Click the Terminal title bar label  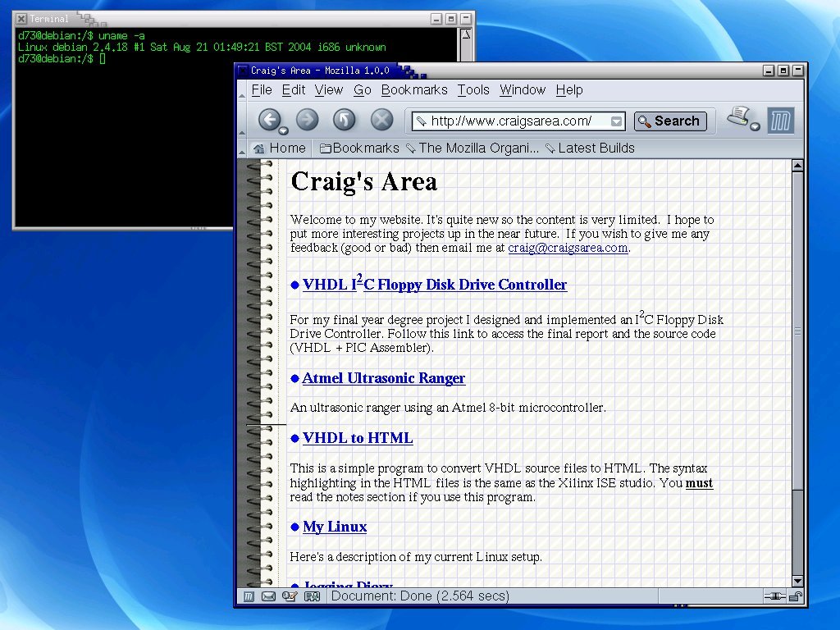(49, 19)
